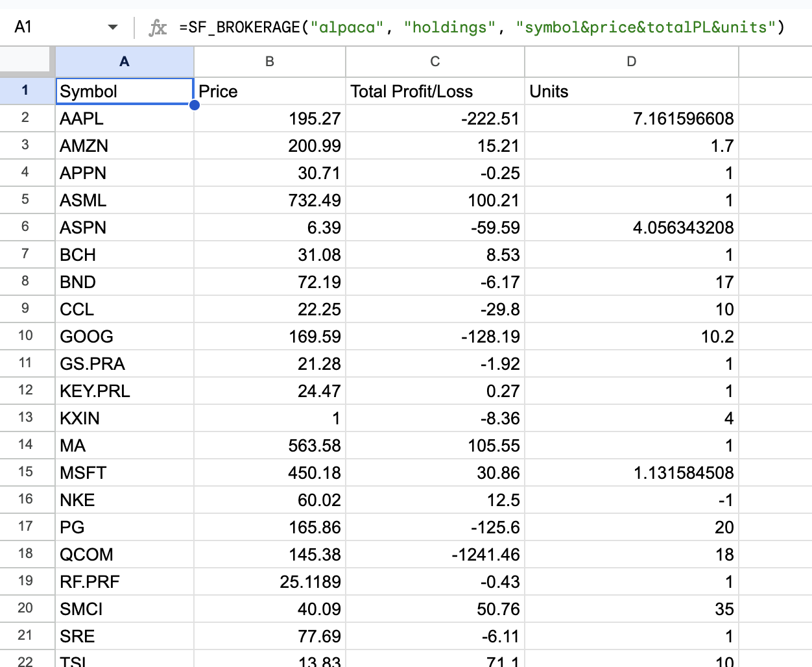The image size is (812, 667).
Task: Select the APPN symbol cell
Action: tap(125, 173)
